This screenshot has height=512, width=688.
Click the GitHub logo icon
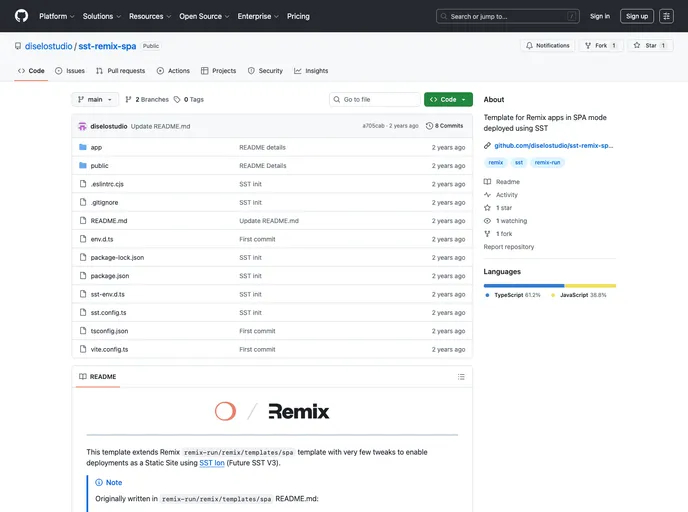point(22,16)
